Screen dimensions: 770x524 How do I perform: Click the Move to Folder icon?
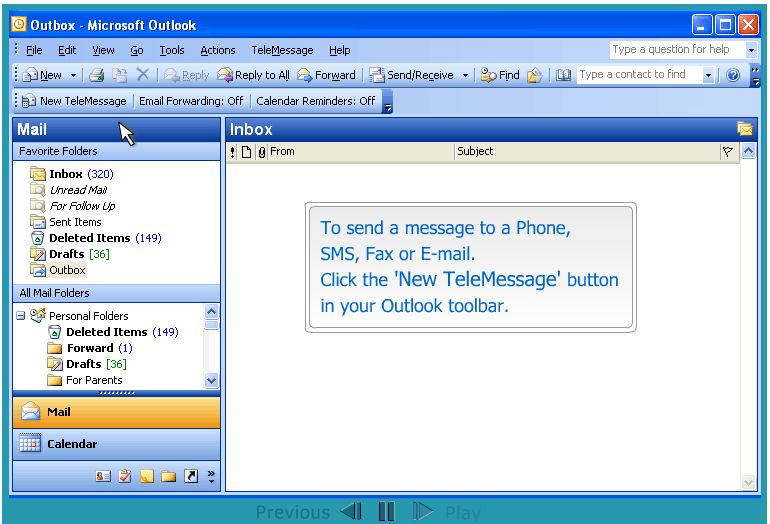point(120,75)
